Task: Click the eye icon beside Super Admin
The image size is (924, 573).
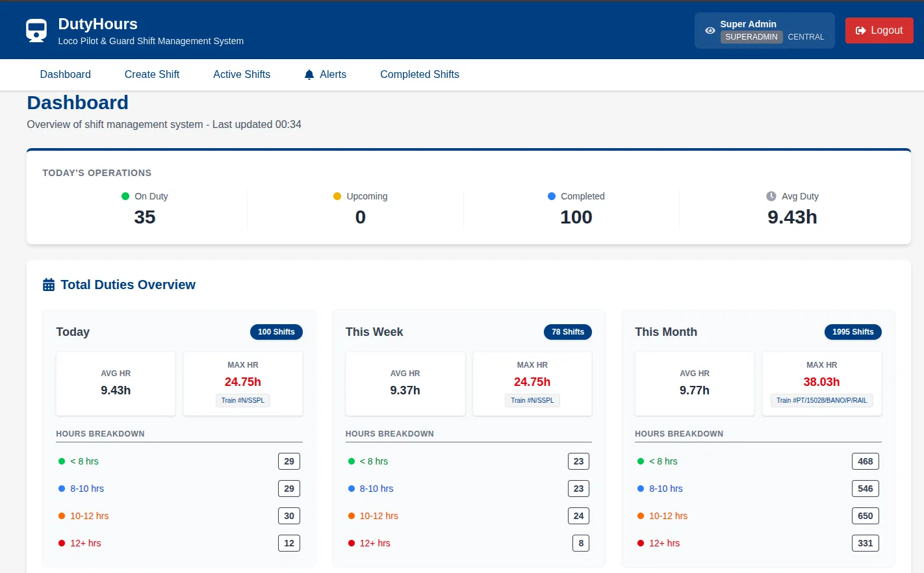Action: point(710,31)
